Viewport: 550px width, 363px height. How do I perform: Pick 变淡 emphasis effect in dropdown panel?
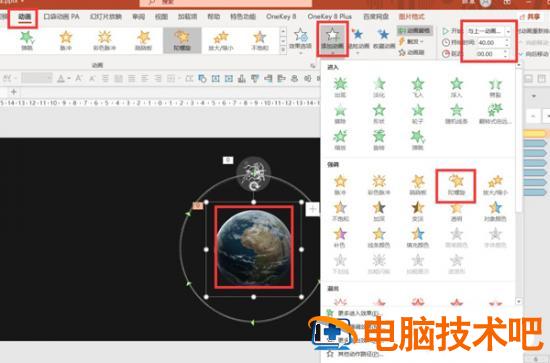pyautogui.click(x=418, y=211)
